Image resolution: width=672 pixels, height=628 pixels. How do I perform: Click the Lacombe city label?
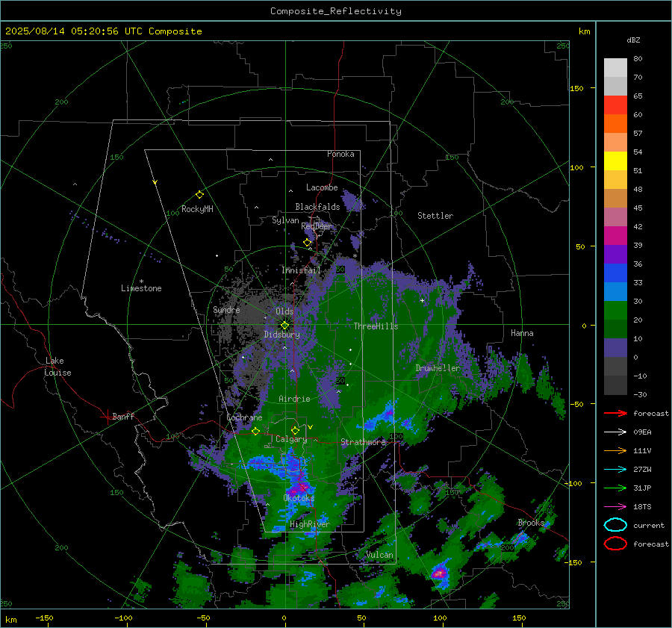(322, 187)
